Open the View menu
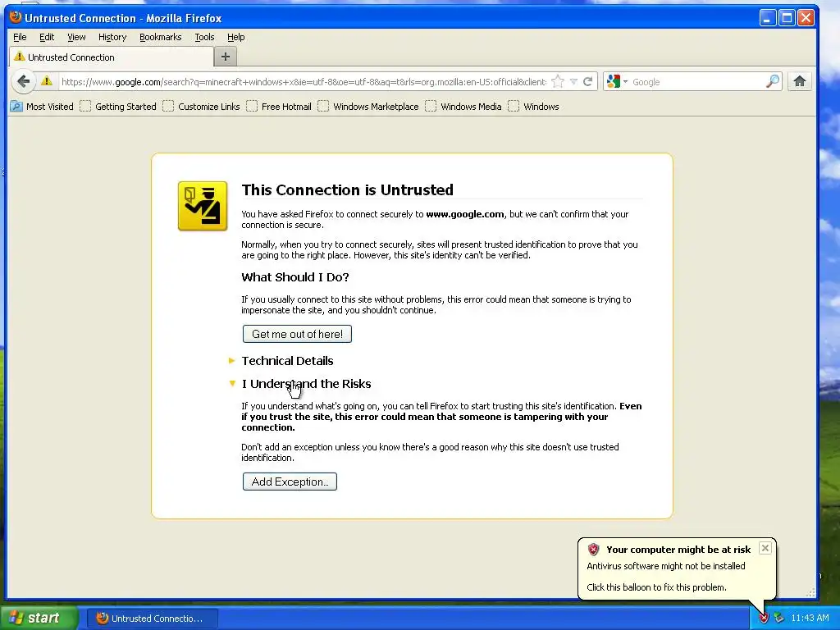The height and width of the screenshot is (630, 840). (76, 37)
